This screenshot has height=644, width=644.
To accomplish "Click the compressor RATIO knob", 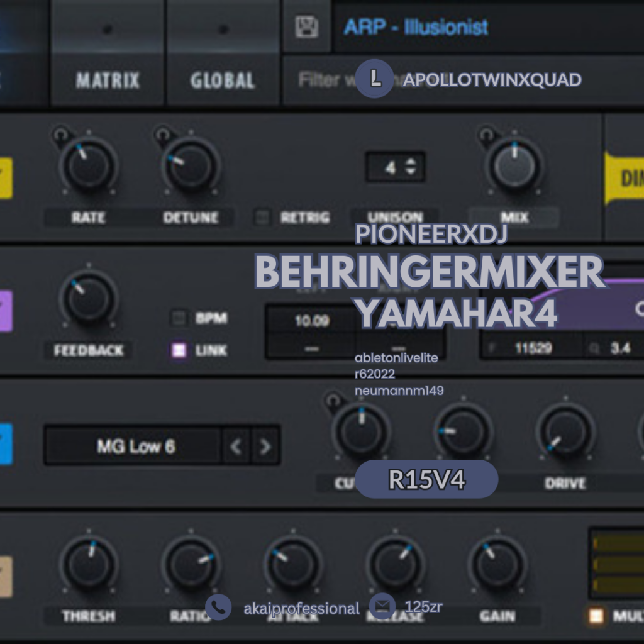I will tap(191, 564).
